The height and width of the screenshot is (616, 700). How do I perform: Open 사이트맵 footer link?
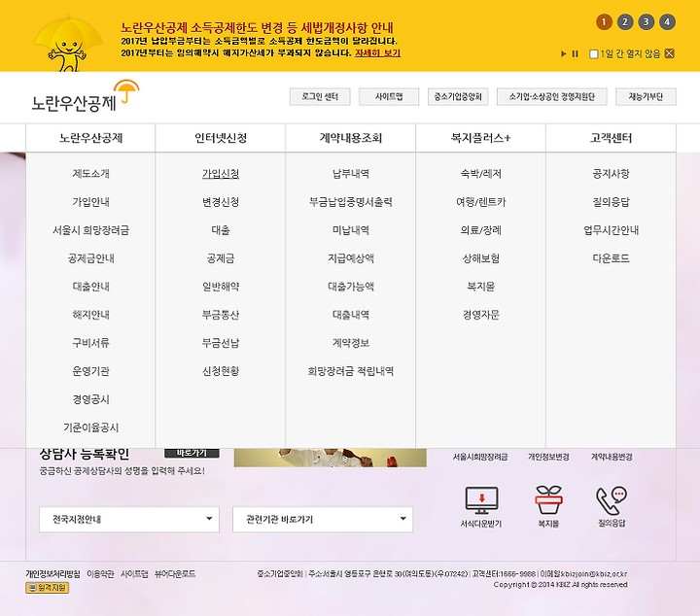134,574
